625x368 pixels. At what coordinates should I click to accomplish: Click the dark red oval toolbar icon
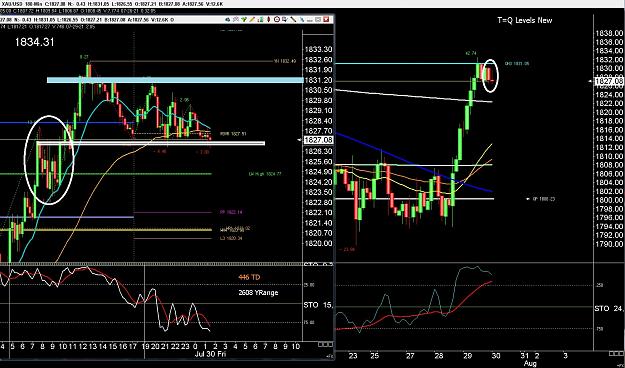pos(269,20)
